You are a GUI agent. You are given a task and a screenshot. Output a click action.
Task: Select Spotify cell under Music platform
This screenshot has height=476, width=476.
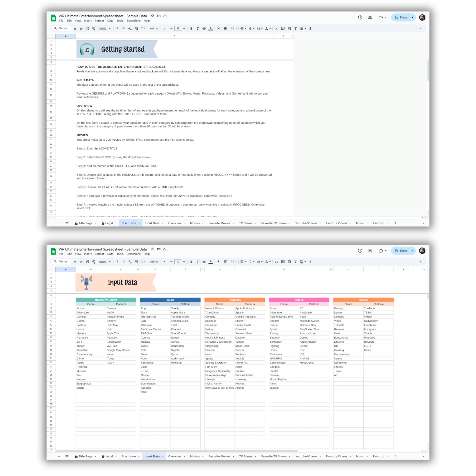click(x=185, y=308)
